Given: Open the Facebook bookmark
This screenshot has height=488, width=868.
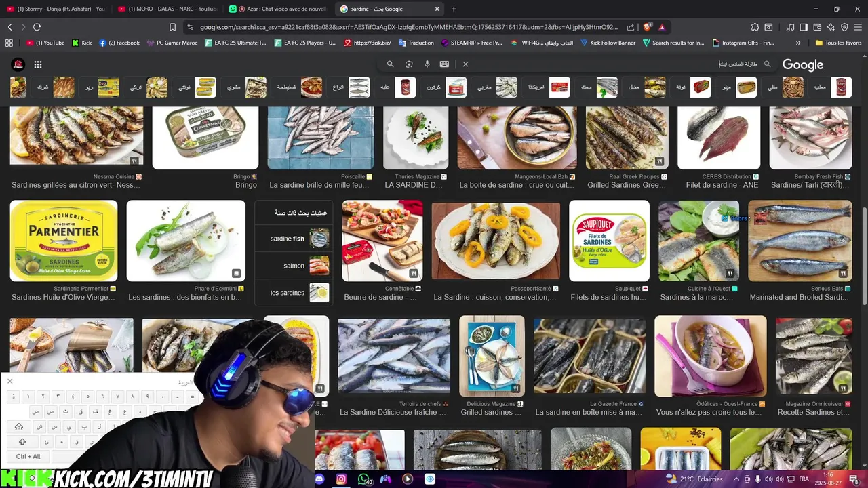Looking at the screenshot, I should pyautogui.click(x=119, y=43).
